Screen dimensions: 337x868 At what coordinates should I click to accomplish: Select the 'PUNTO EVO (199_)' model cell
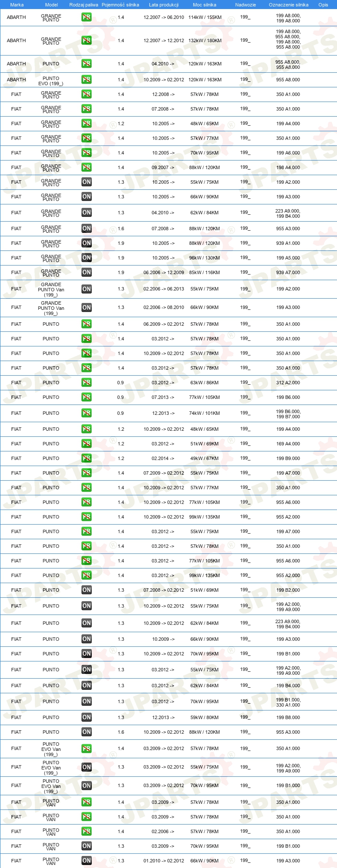pos(51,81)
